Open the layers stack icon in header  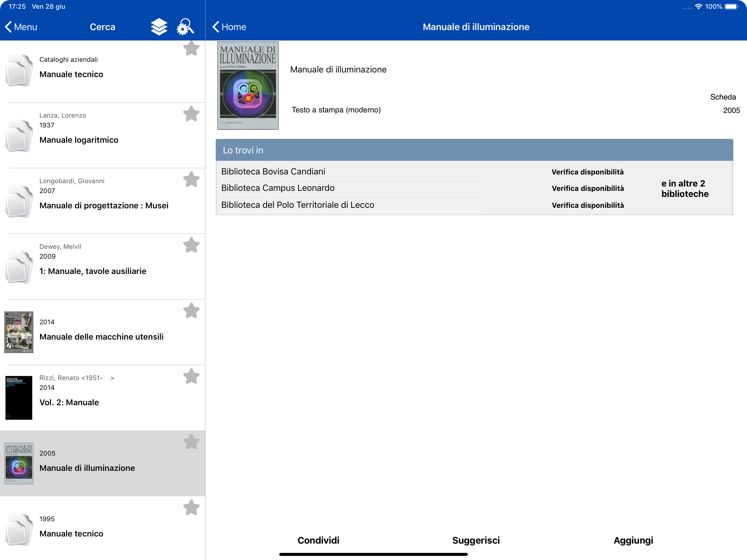pos(159,27)
